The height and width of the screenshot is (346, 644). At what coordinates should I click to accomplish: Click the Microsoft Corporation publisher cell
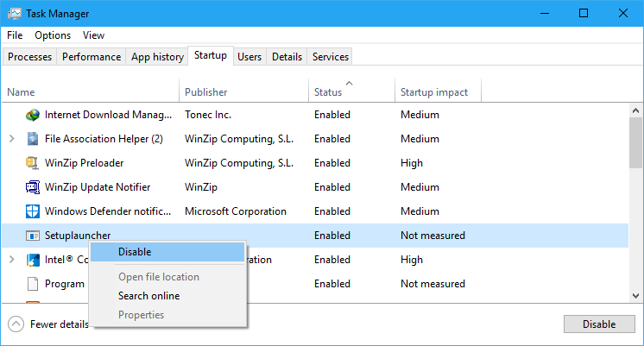coord(236,211)
